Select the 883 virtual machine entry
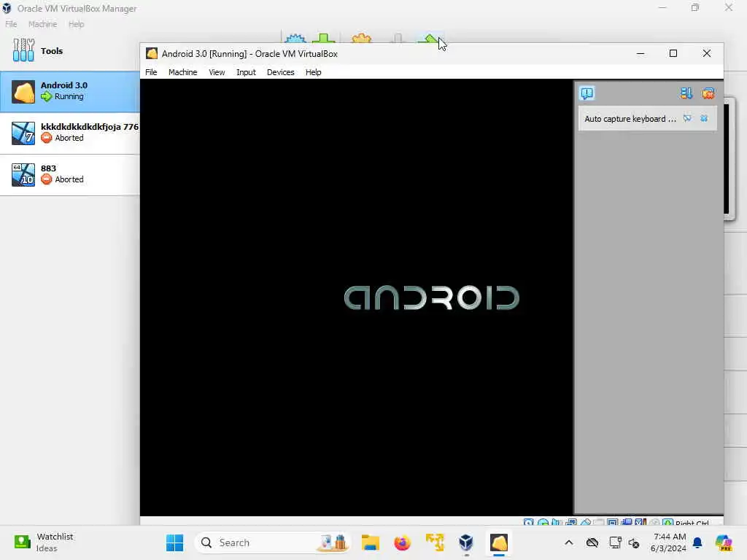This screenshot has width=747, height=560. [x=69, y=174]
